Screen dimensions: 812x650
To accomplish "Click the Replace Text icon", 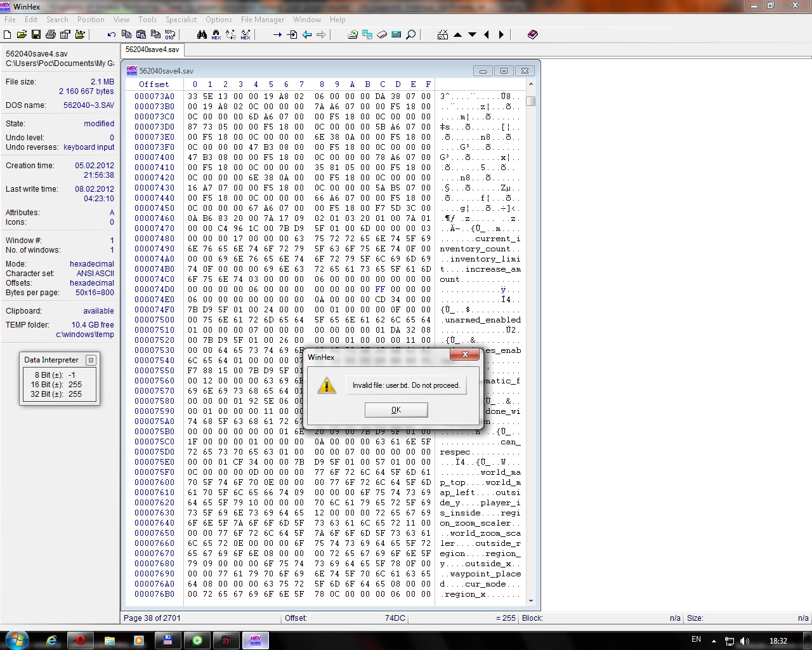I will [x=231, y=35].
